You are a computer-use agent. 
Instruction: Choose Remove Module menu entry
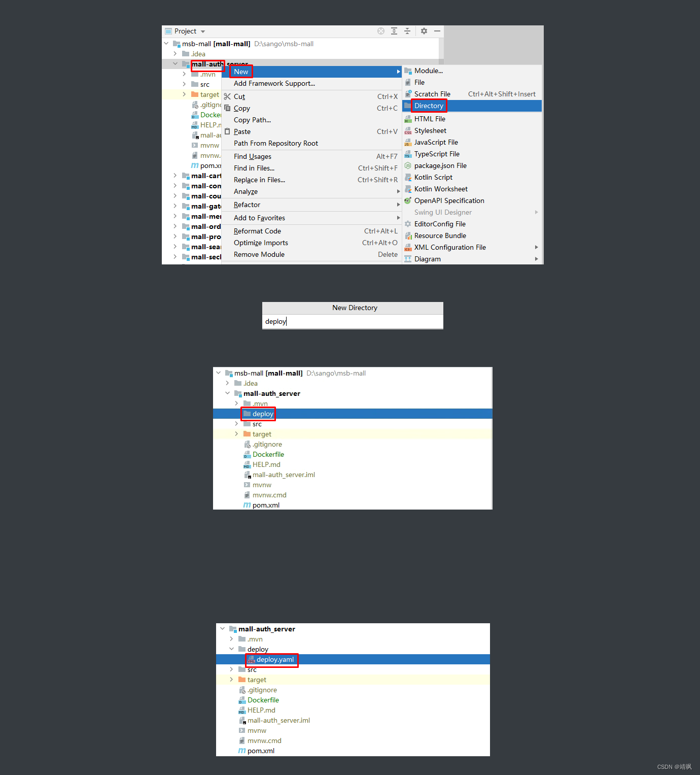[x=312, y=254]
